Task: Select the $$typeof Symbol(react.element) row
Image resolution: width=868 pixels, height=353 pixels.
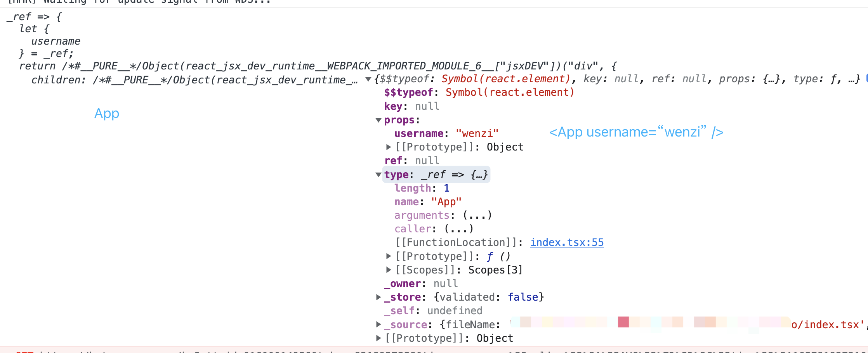Action: point(479,93)
